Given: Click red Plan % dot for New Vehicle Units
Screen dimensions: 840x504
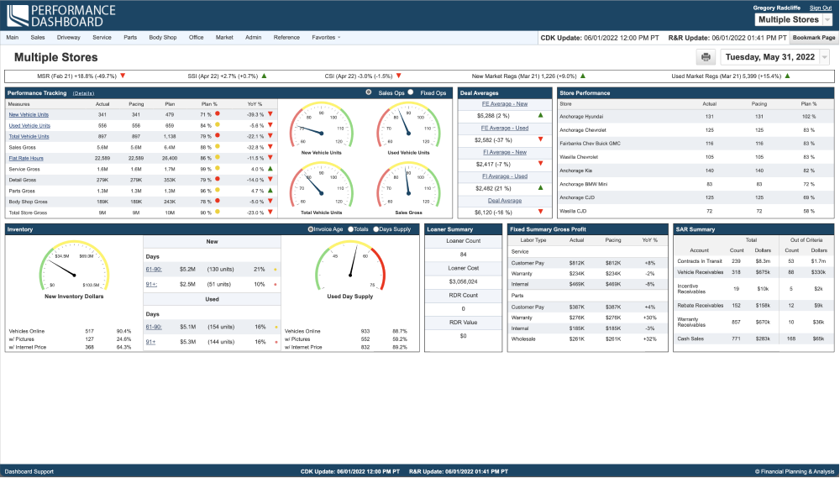Looking at the screenshot, I should [218, 114].
